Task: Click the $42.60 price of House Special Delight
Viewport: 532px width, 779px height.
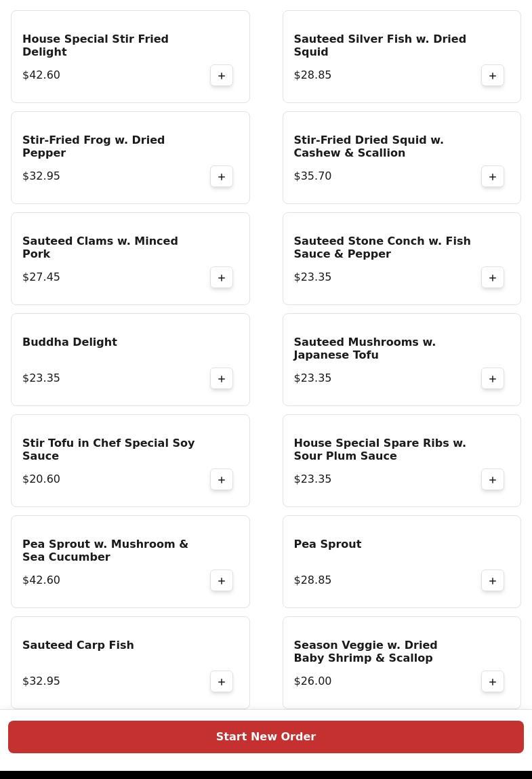Action: pos(41,75)
